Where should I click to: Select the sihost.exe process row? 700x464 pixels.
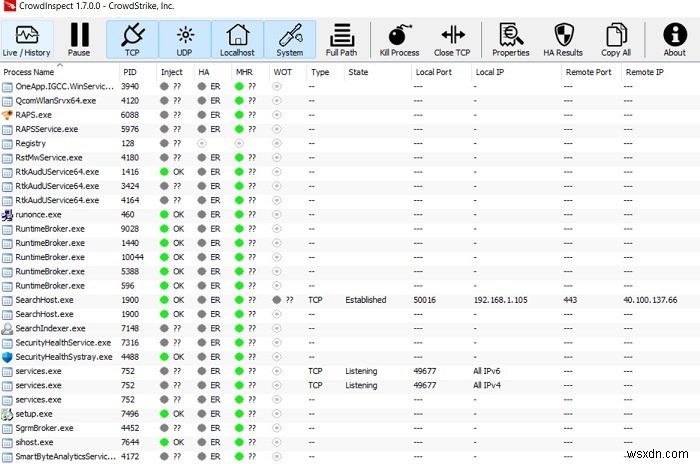350,443
